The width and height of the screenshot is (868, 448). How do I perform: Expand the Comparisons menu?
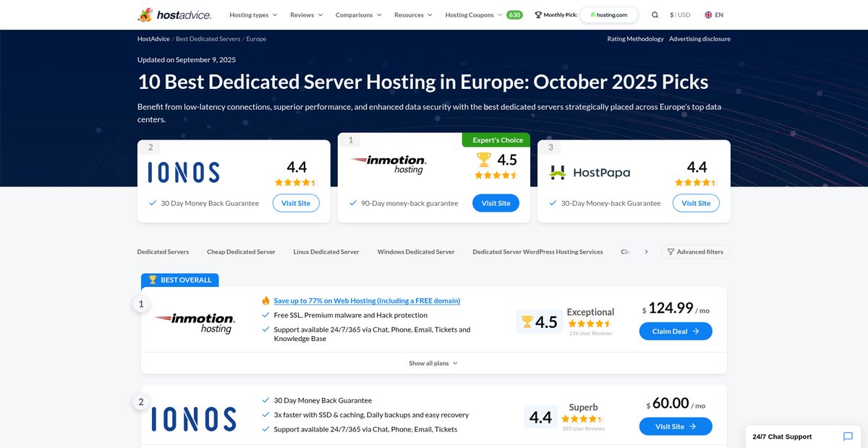click(x=359, y=14)
